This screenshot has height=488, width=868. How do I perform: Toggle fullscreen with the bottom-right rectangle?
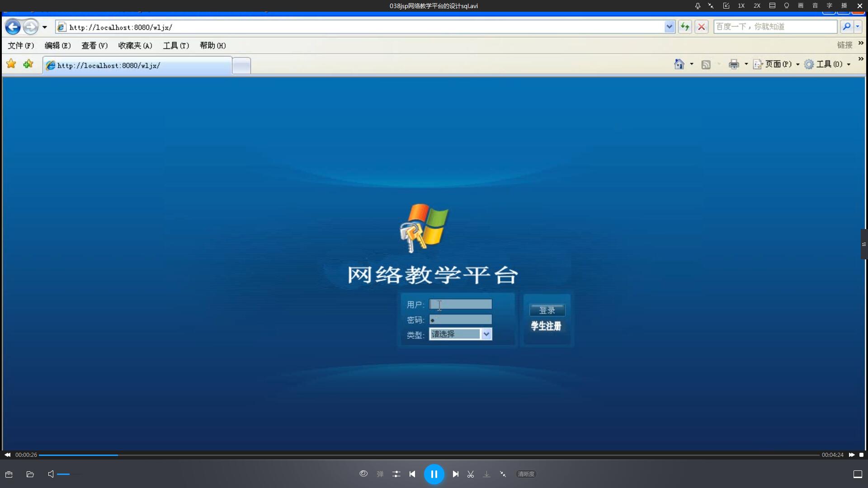[858, 474]
